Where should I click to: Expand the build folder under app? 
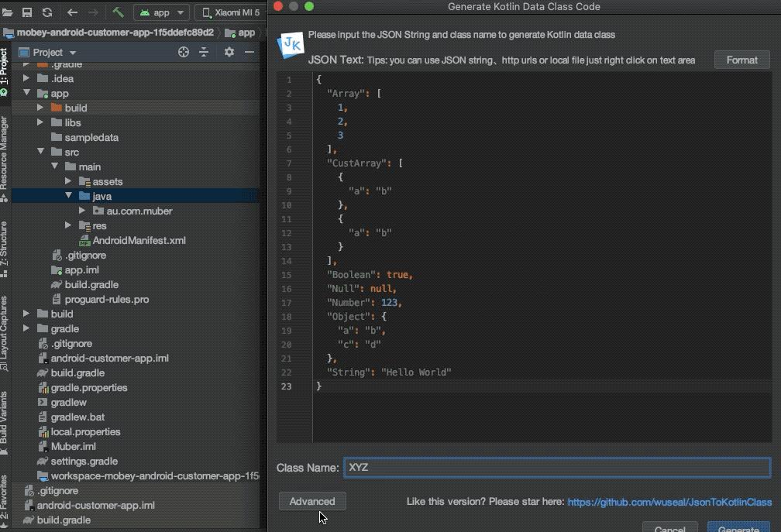click(x=40, y=108)
